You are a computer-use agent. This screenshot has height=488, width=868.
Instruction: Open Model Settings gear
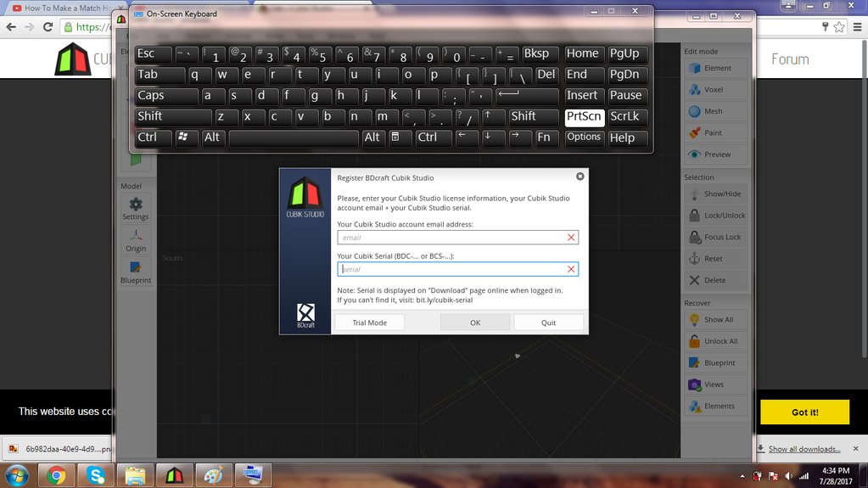coord(136,208)
